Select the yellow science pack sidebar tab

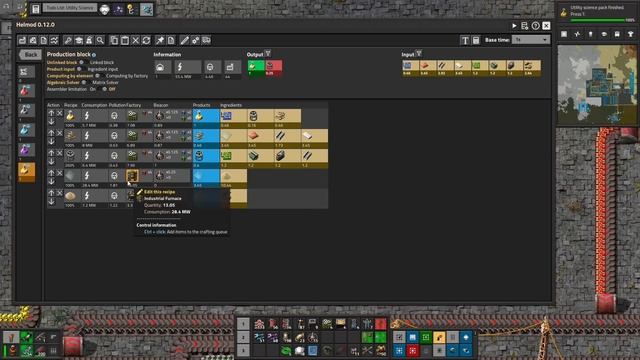pyautogui.click(x=26, y=171)
